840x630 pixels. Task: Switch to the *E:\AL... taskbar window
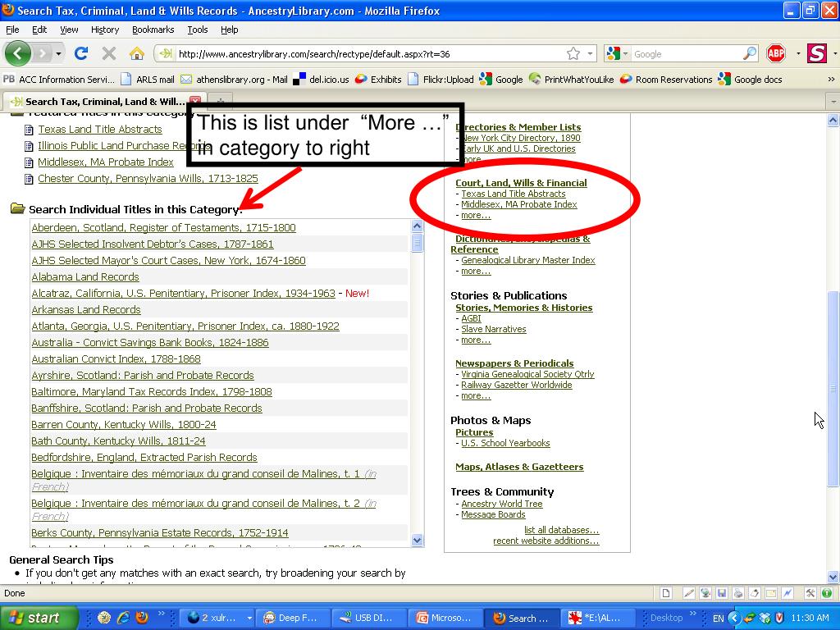point(597,618)
